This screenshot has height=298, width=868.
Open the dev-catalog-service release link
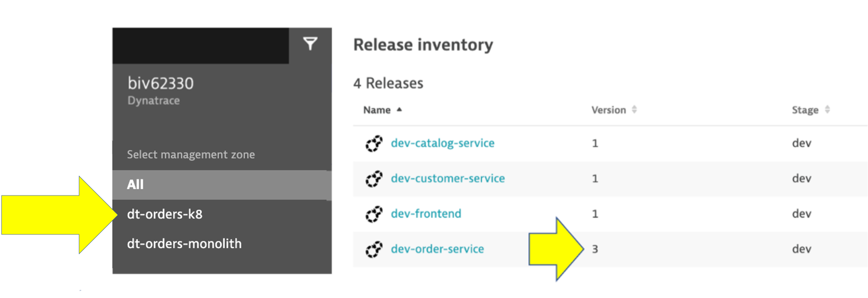tap(443, 143)
